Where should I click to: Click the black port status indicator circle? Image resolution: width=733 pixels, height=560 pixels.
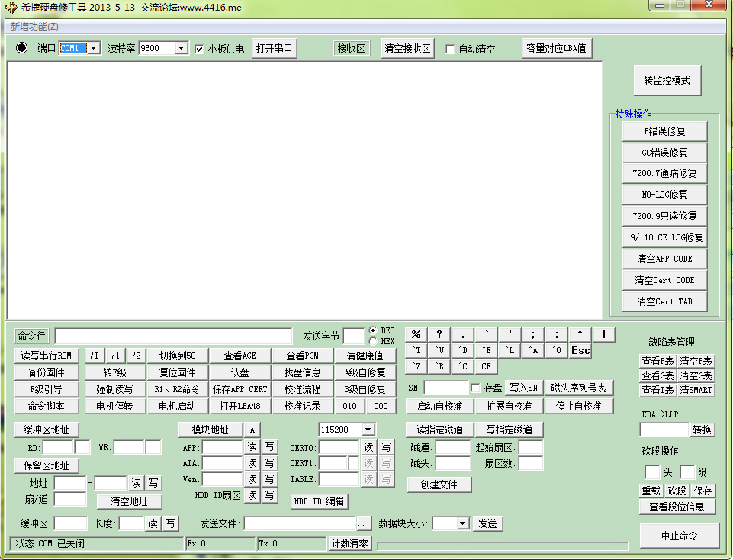(x=21, y=47)
